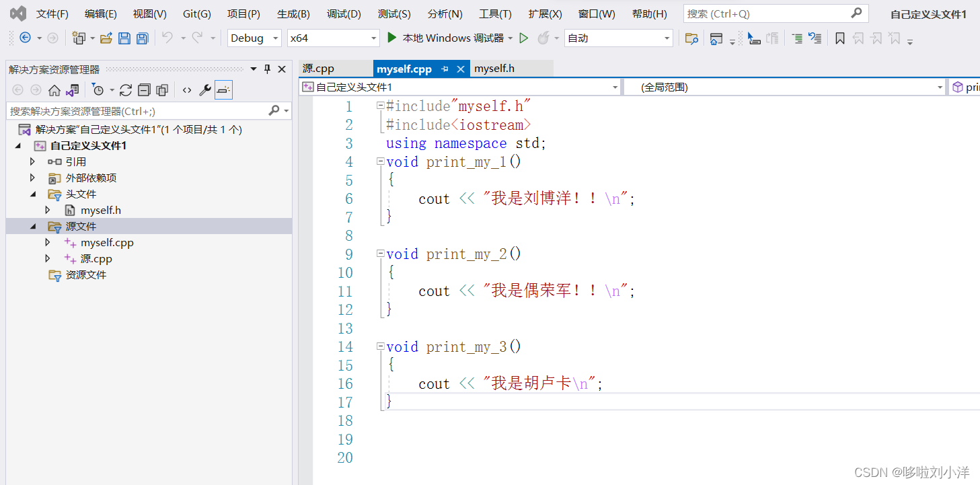Click the Sync with Active Document icon
The width and height of the screenshot is (980, 485).
pyautogui.click(x=126, y=90)
